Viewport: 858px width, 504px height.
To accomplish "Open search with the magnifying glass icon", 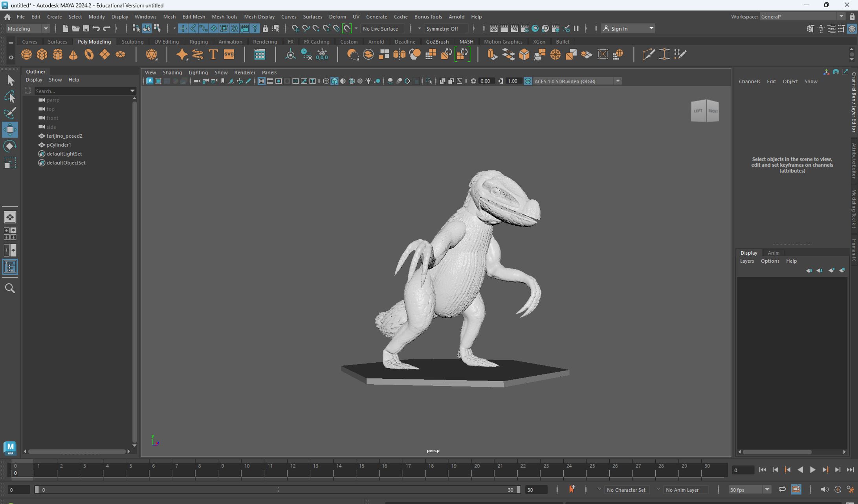I will tap(10, 289).
